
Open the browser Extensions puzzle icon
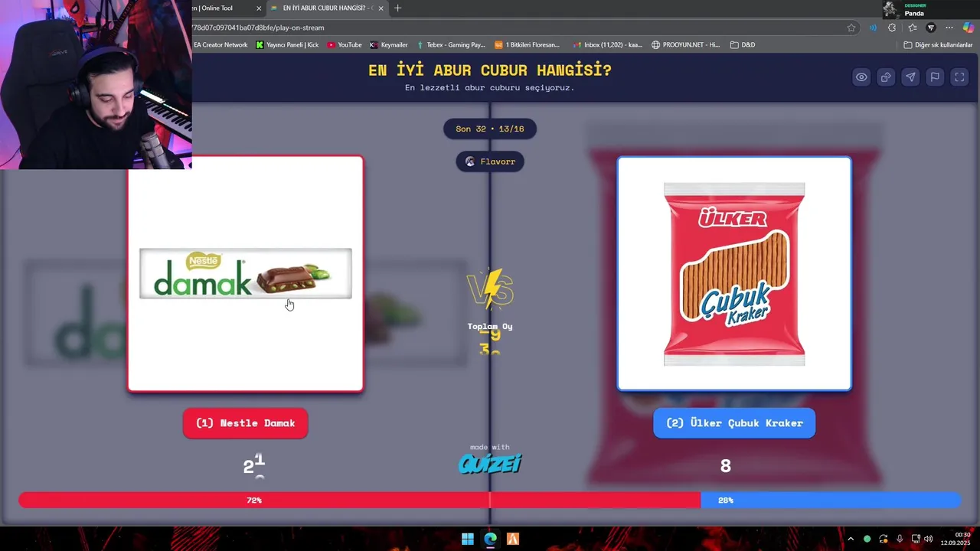point(892,28)
